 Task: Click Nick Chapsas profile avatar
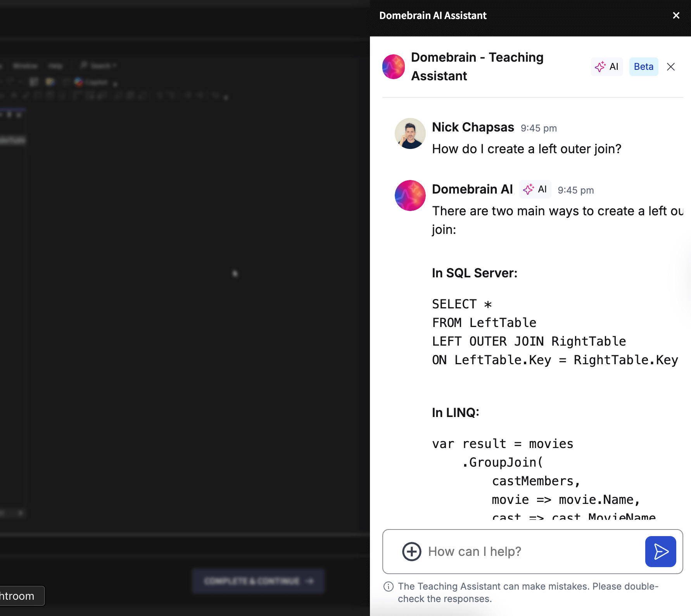(x=410, y=133)
